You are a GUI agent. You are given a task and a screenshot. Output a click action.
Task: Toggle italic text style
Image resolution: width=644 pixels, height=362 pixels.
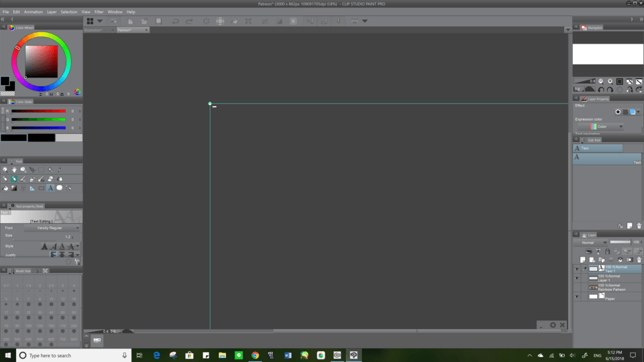point(54,246)
